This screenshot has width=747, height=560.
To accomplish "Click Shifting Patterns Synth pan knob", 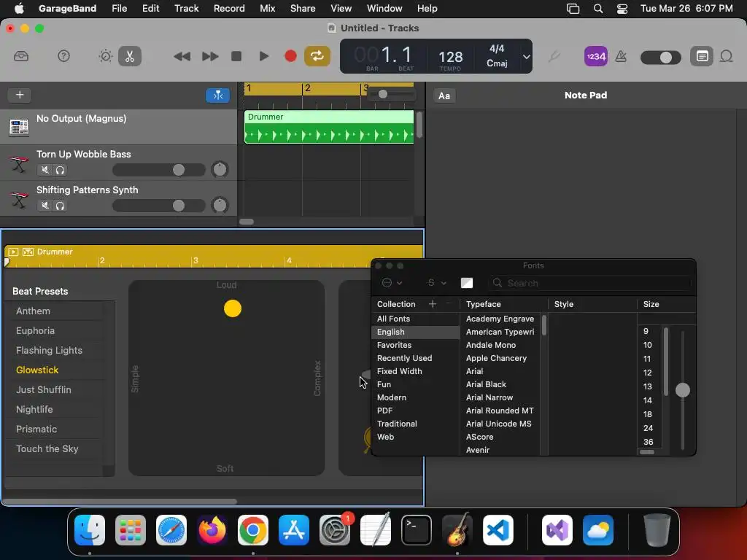I will (220, 205).
